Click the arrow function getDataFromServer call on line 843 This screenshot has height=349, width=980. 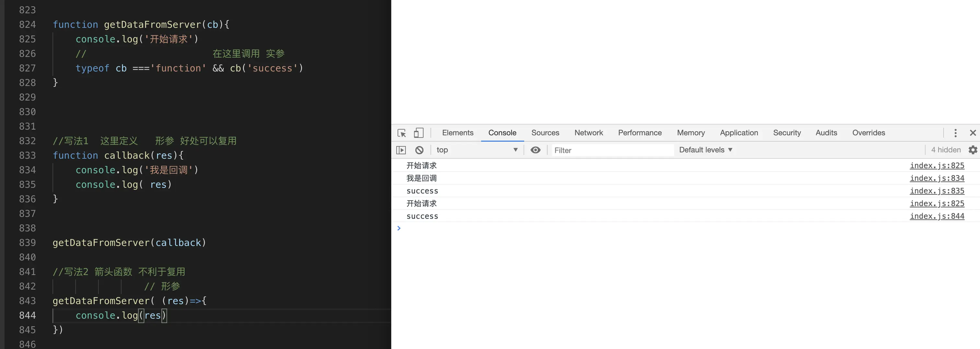pyautogui.click(x=129, y=301)
